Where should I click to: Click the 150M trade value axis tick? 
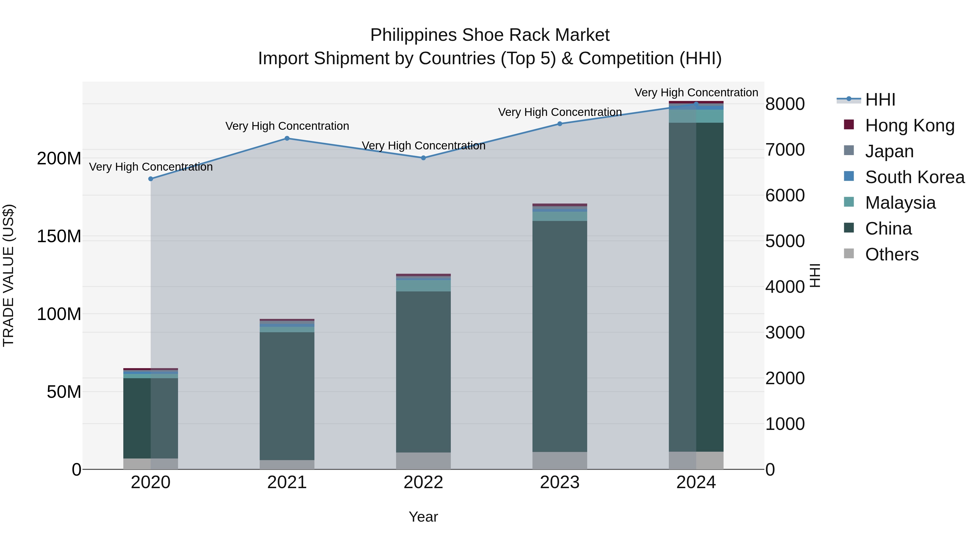(59, 236)
